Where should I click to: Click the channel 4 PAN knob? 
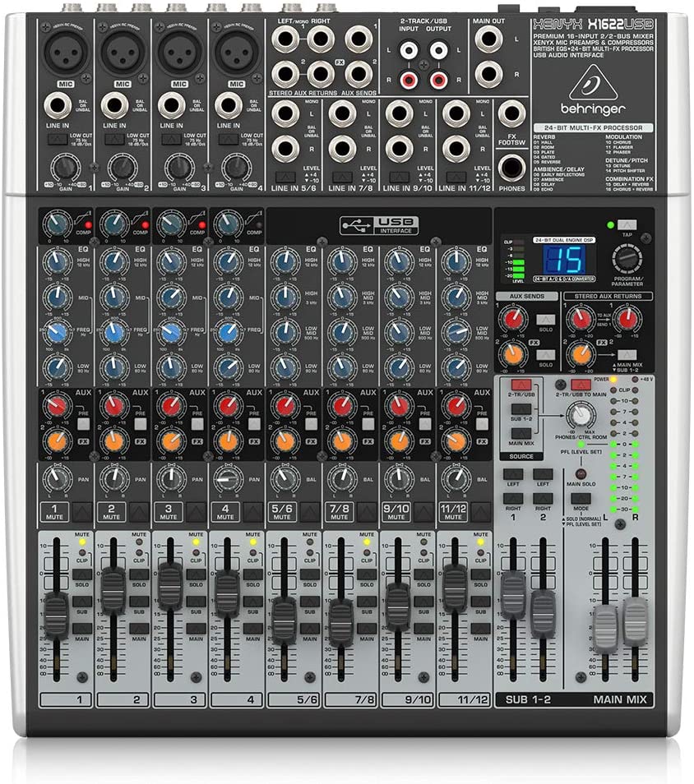(x=229, y=479)
